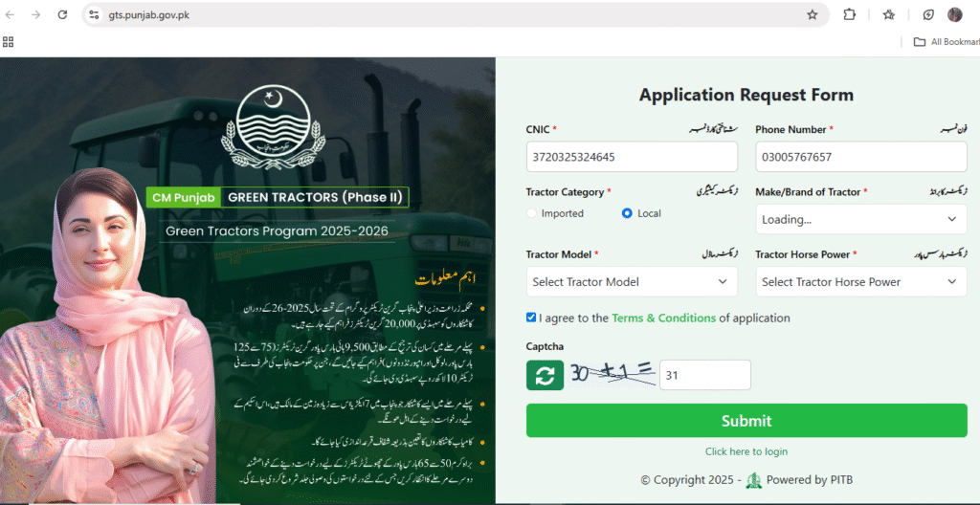
Task: Open the All Bookmarks folder
Action: [x=946, y=42]
